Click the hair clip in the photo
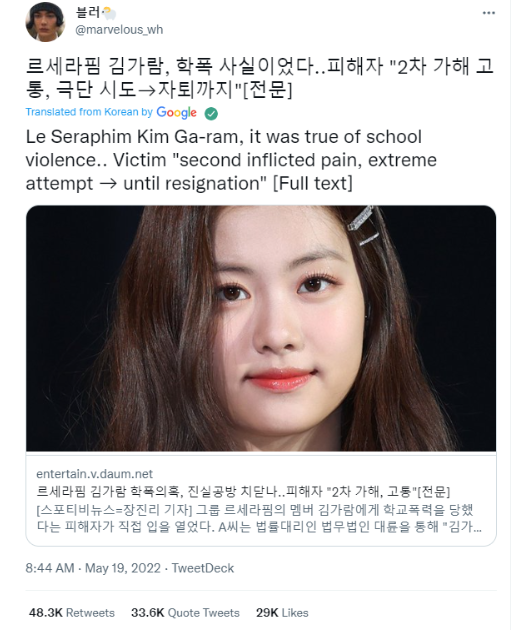Image resolution: width=525 pixels, height=632 pixels. (363, 225)
